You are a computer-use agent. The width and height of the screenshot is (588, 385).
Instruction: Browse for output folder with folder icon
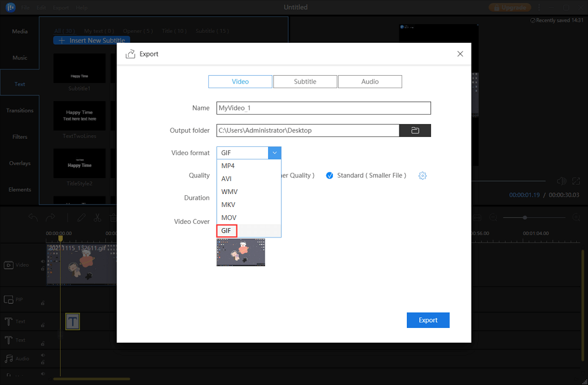pyautogui.click(x=415, y=130)
